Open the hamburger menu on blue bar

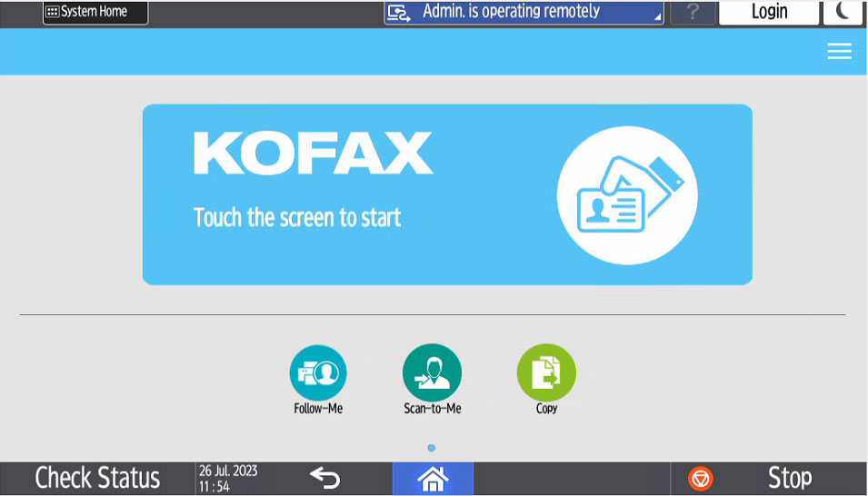[x=839, y=51]
